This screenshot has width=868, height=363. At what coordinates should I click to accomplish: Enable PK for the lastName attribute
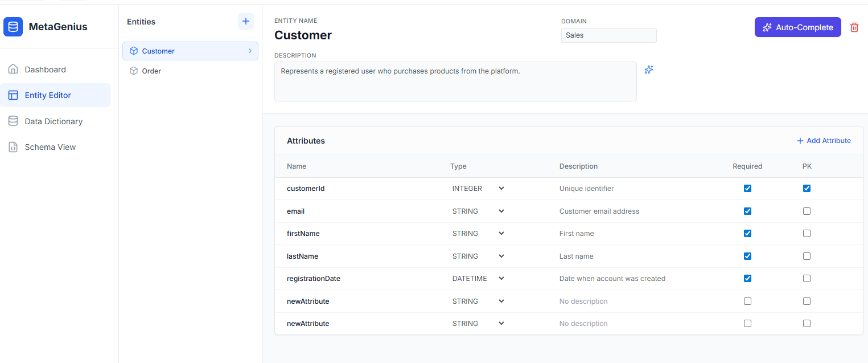[x=807, y=256]
